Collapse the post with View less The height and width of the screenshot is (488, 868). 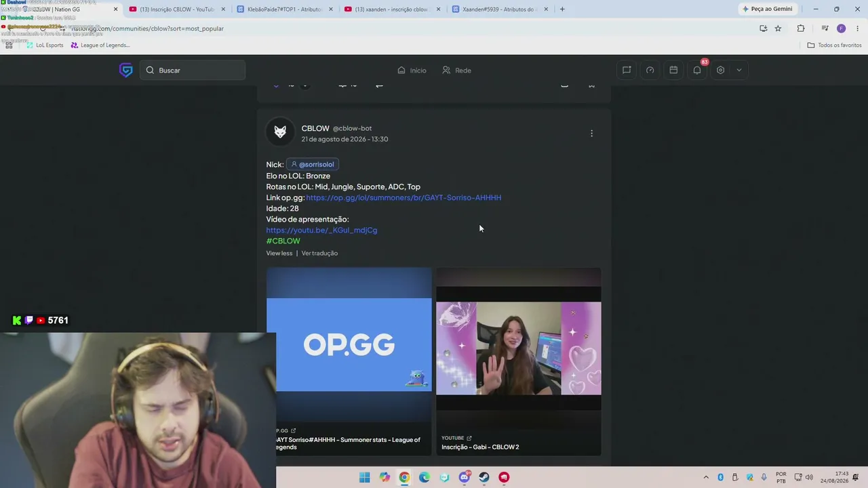pyautogui.click(x=279, y=253)
